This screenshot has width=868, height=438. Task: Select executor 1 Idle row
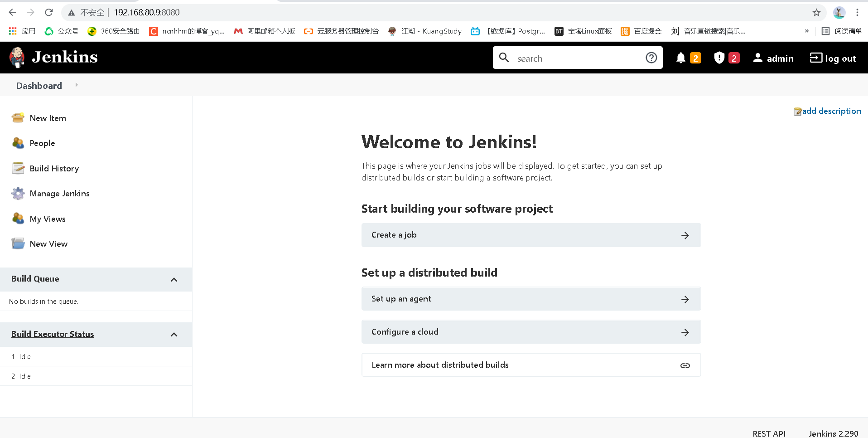[x=96, y=357]
